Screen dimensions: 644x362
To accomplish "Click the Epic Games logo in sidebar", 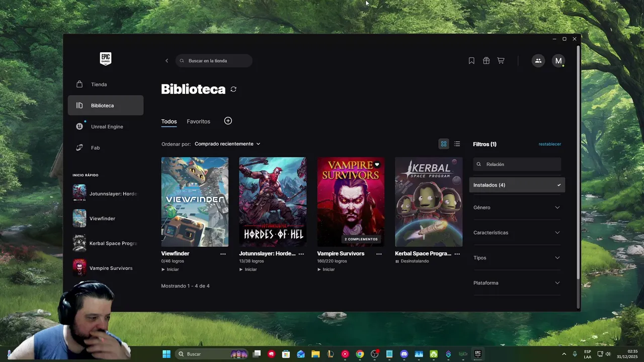I will click(105, 59).
